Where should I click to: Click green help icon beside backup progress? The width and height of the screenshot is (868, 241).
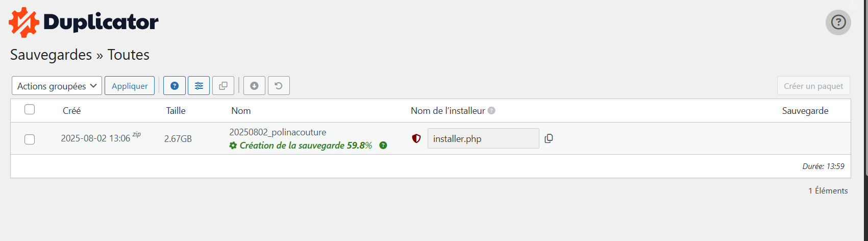click(383, 146)
